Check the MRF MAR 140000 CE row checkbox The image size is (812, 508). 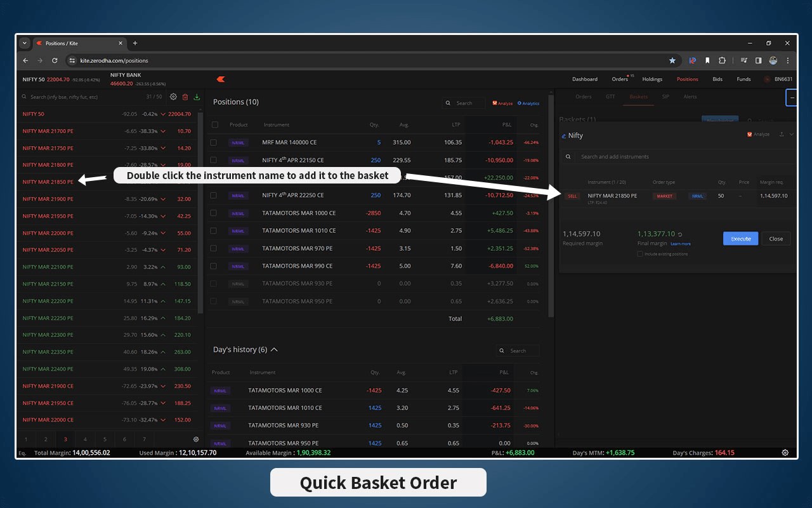coord(214,142)
